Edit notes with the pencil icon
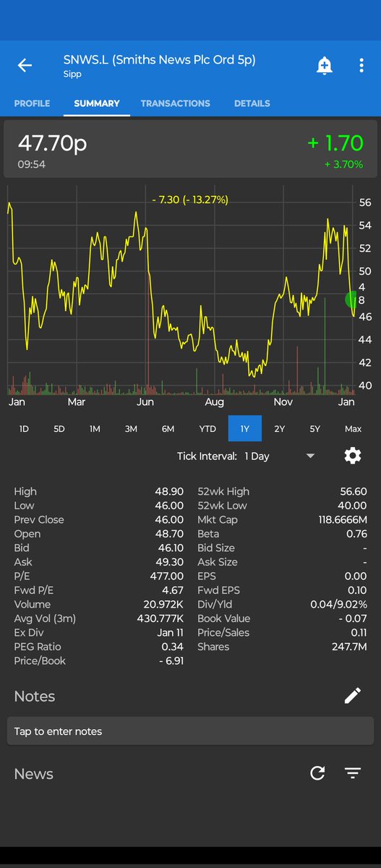Viewport: 381px width, 868px height. (352, 696)
